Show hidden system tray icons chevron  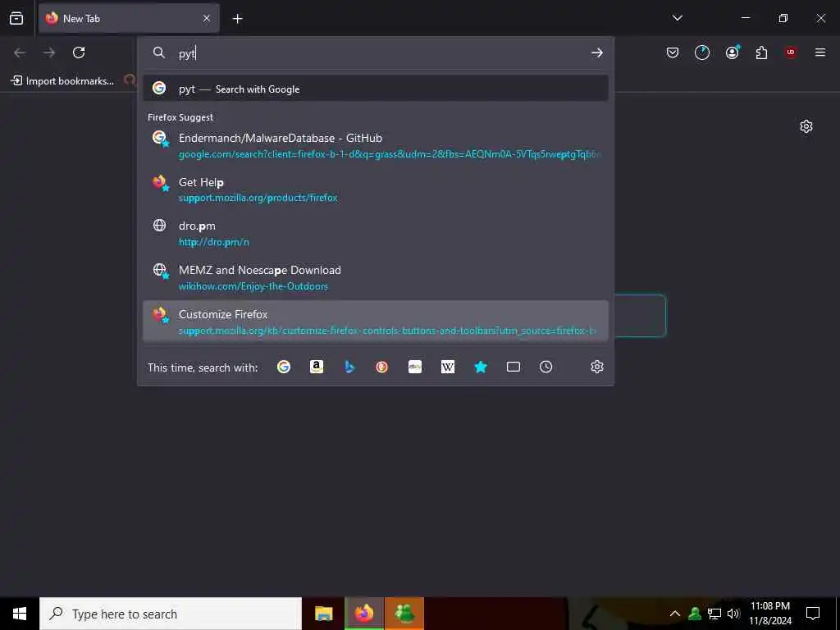[x=675, y=614]
